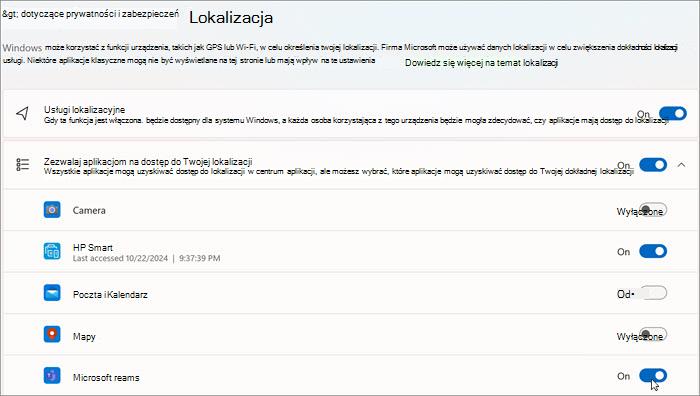Click the Microsoft Teams app name
The height and width of the screenshot is (396, 700).
click(x=106, y=378)
